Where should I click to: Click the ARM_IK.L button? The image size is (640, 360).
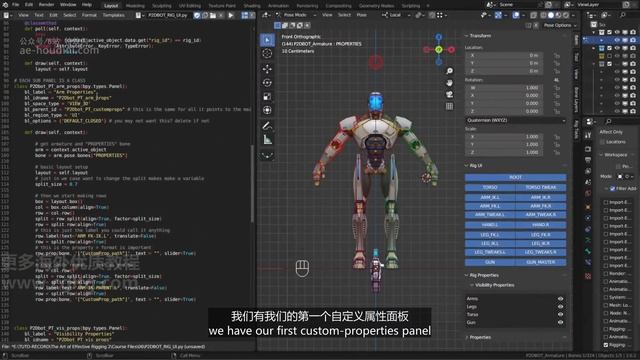(490, 198)
